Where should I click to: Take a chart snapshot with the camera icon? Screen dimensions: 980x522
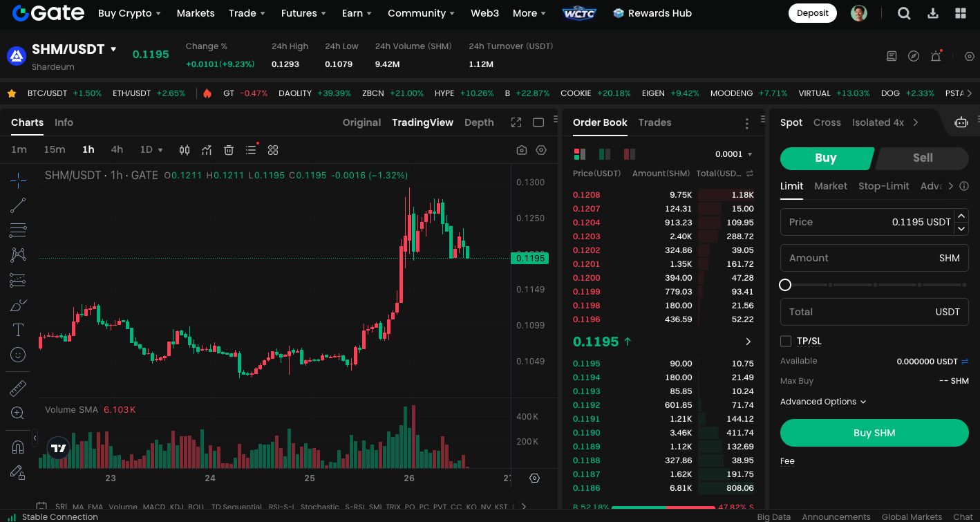coord(522,149)
